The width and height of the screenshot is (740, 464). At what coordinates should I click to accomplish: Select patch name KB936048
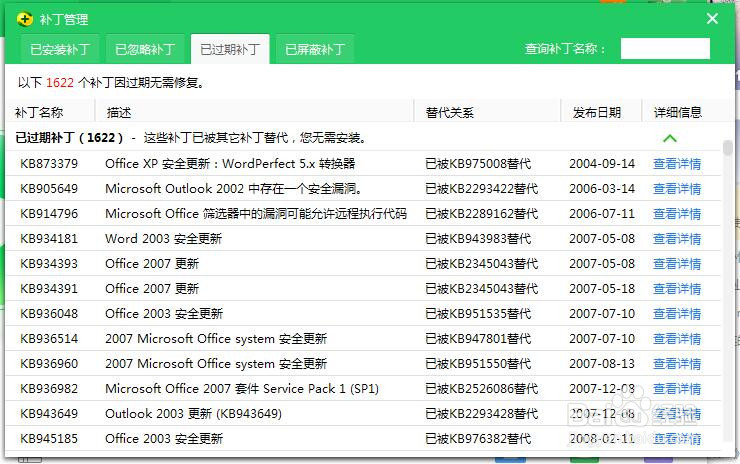pyautogui.click(x=49, y=314)
